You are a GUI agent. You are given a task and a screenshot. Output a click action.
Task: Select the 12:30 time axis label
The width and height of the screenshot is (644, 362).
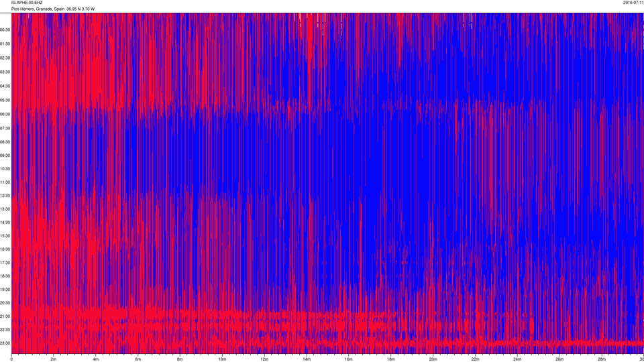tap(5, 196)
